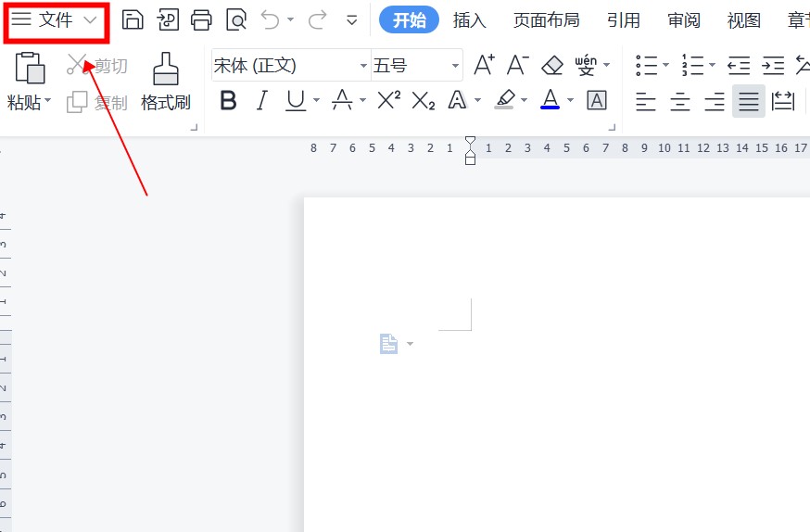This screenshot has width=810, height=532.
Task: Toggle subscript X₂
Action: pyautogui.click(x=424, y=101)
